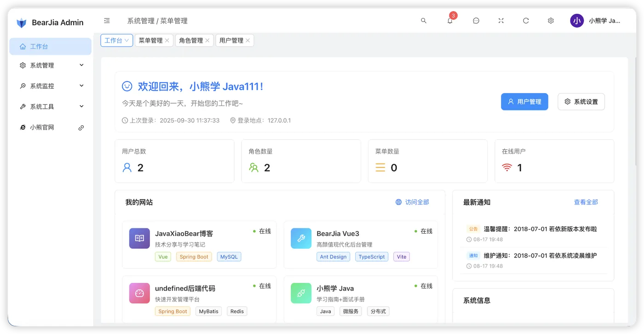Click the purple user avatar 小
The width and height of the screenshot is (644, 334).
[x=577, y=21]
